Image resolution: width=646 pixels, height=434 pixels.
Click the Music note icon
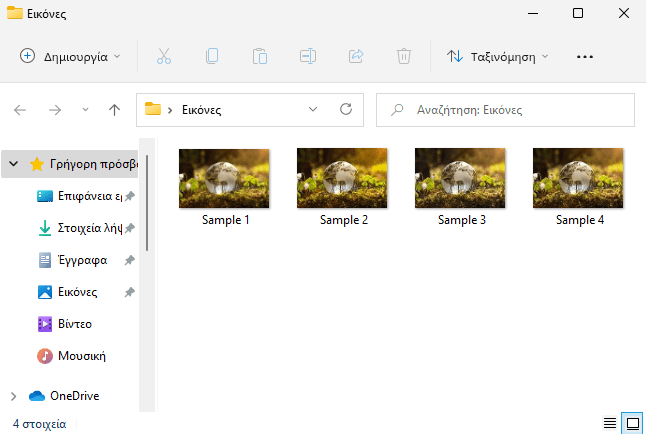pos(45,356)
